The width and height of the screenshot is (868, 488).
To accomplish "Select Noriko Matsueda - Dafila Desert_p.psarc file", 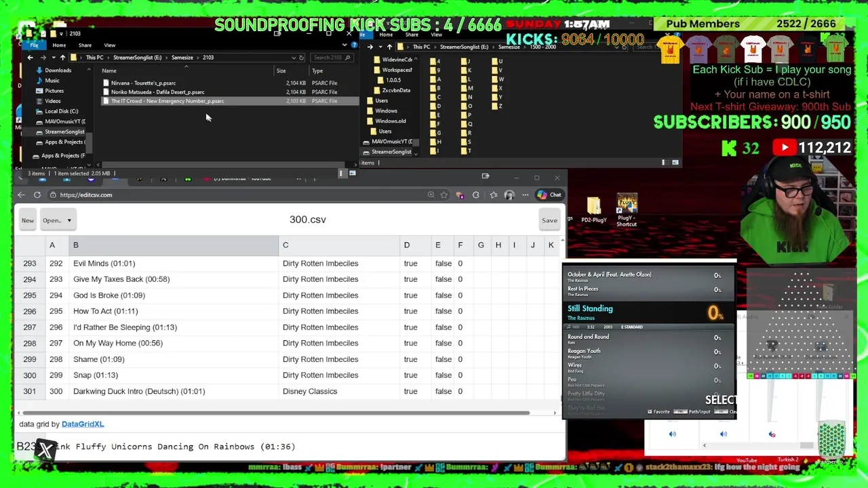I will (x=157, y=92).
